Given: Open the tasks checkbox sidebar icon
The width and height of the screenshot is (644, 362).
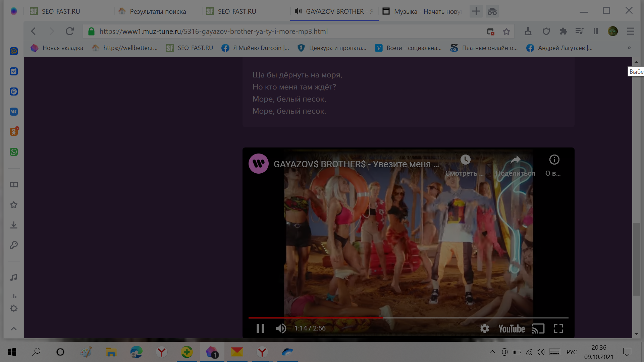Looking at the screenshot, I should point(14,71).
